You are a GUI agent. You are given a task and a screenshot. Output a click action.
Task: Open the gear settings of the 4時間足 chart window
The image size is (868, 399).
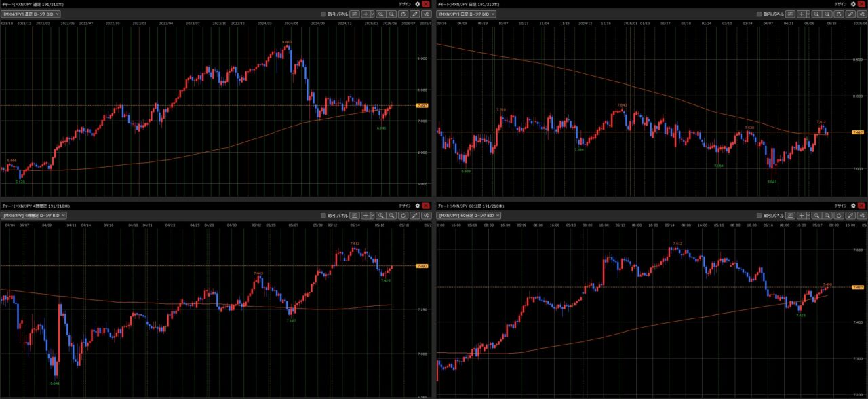point(418,206)
